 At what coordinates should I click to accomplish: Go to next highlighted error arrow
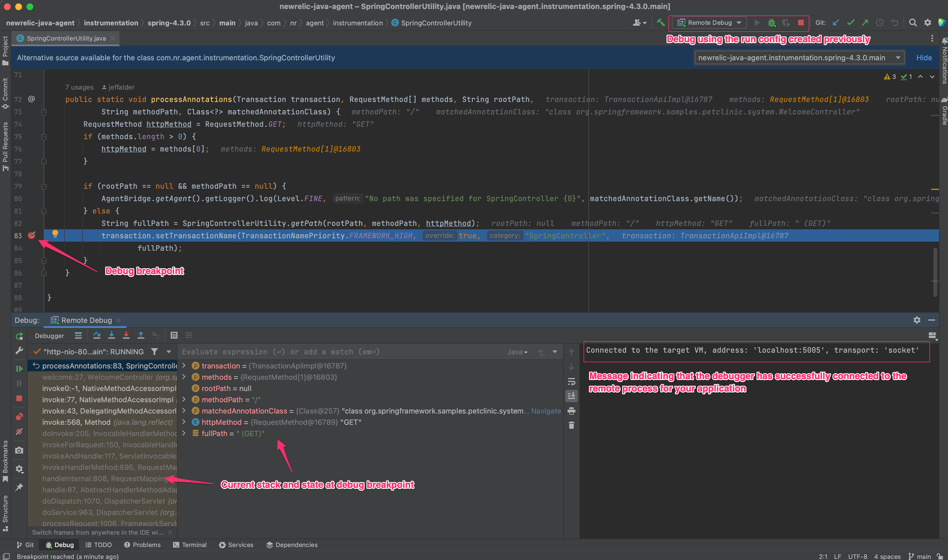point(932,77)
